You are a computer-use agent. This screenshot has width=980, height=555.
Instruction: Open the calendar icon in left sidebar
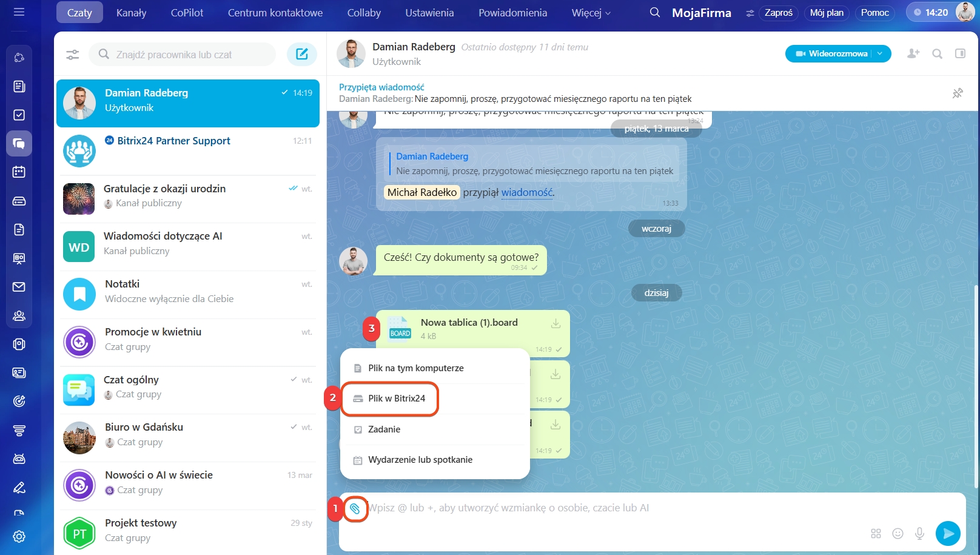click(x=19, y=172)
